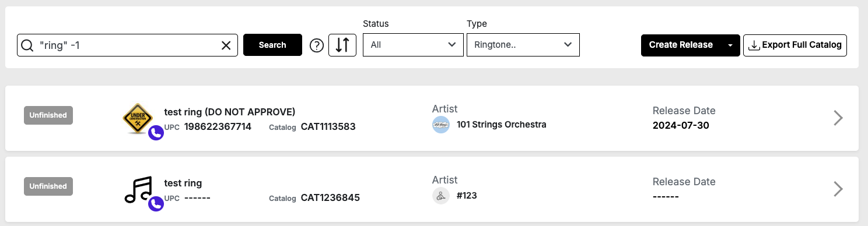Click the phone ringtone badge on music note cover
The height and width of the screenshot is (226, 868).
coord(156,204)
